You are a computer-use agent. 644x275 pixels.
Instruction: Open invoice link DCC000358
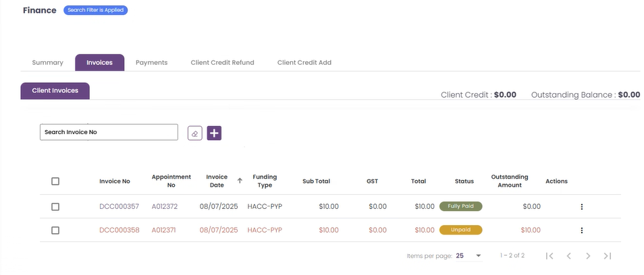click(x=119, y=231)
